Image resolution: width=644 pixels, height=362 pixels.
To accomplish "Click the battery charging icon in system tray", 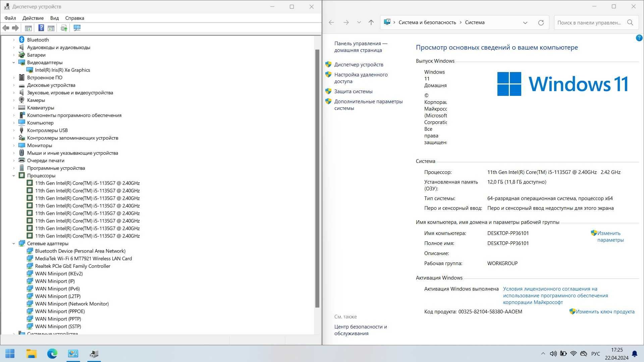I will click(563, 354).
